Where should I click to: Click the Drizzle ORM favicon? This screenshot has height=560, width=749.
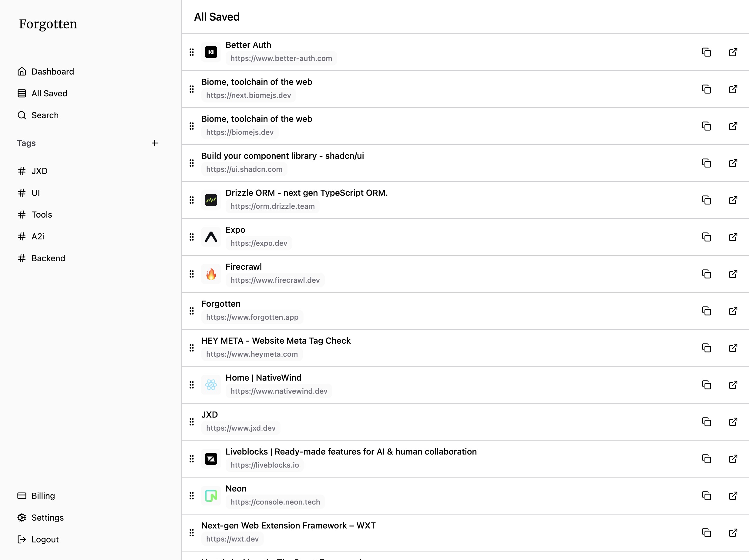pos(211,200)
